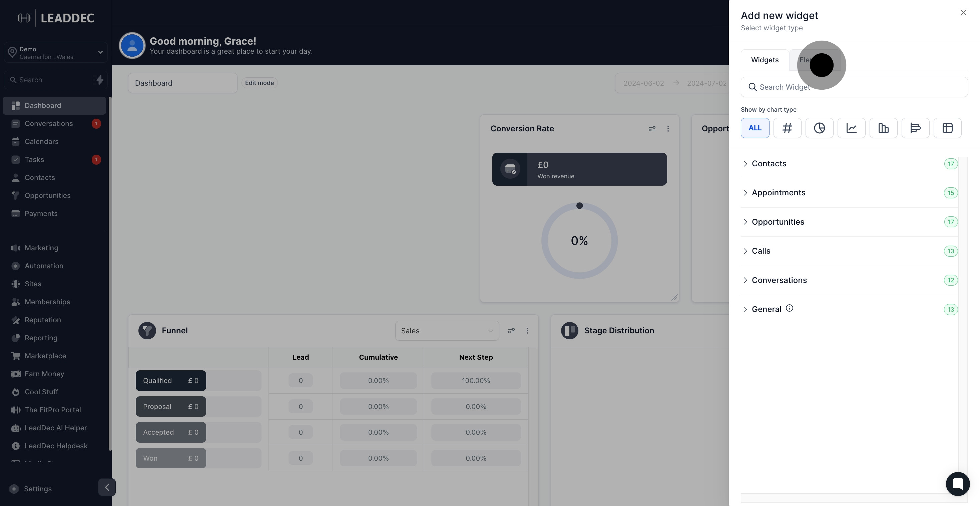Open the live chat bubble
The image size is (980, 506).
(957, 484)
